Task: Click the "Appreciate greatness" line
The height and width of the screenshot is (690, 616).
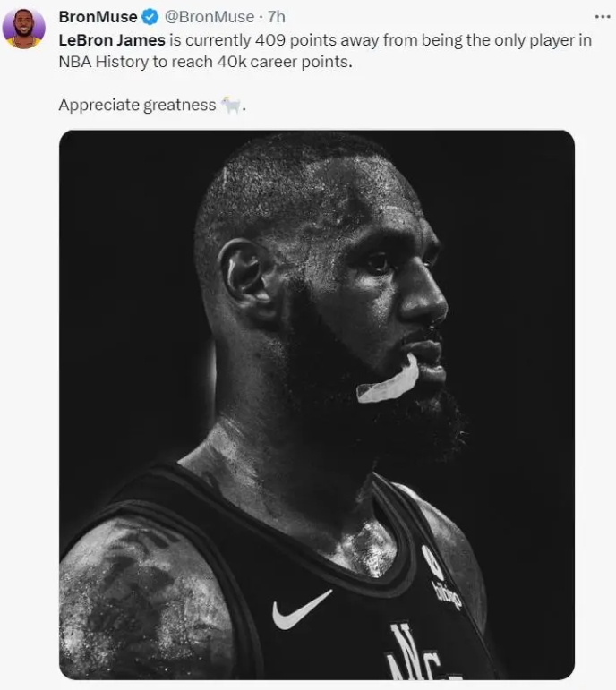Action: click(x=137, y=105)
